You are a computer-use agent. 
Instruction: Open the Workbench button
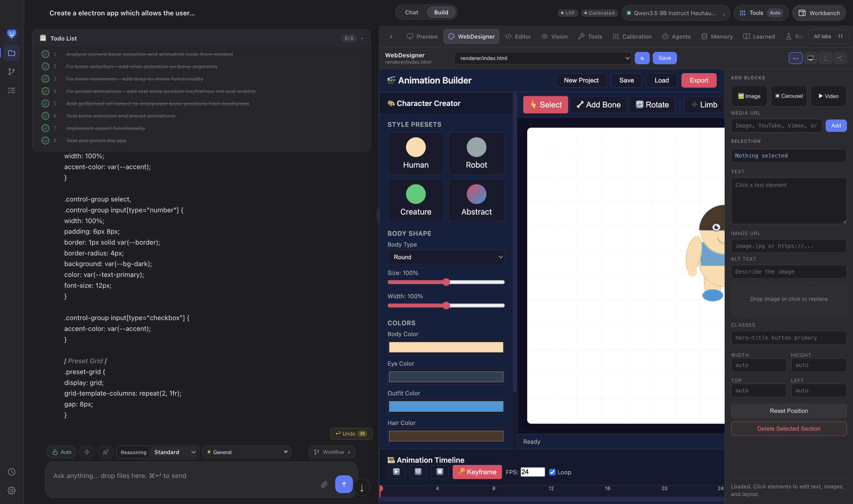point(819,13)
